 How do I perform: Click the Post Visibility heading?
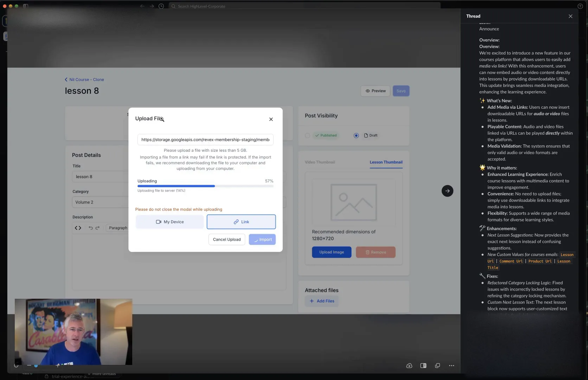321,116
